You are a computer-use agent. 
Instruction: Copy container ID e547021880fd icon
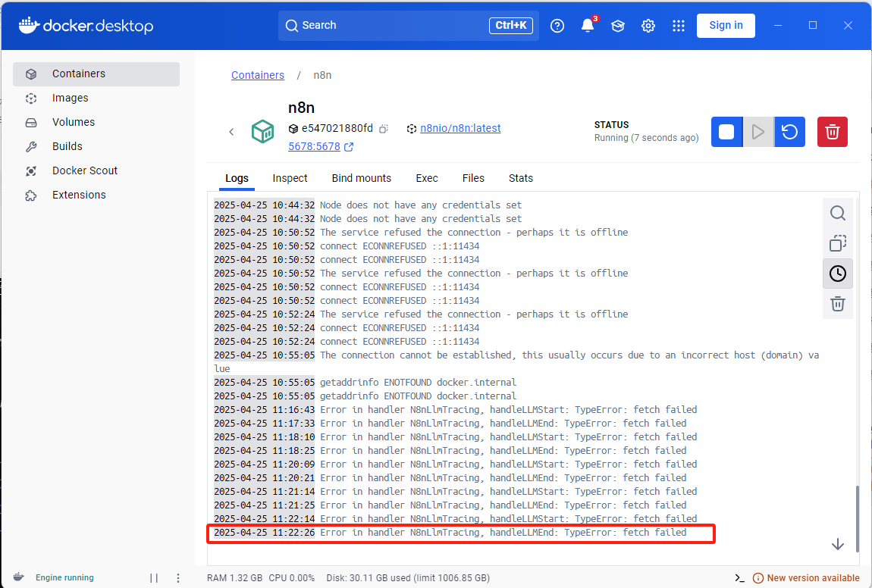(x=384, y=129)
